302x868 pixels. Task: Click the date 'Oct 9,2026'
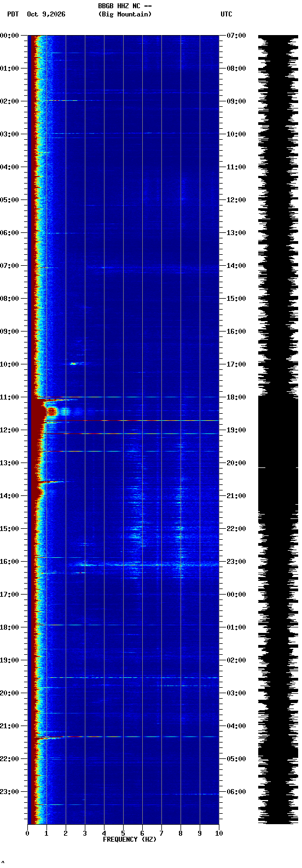[x=46, y=14]
